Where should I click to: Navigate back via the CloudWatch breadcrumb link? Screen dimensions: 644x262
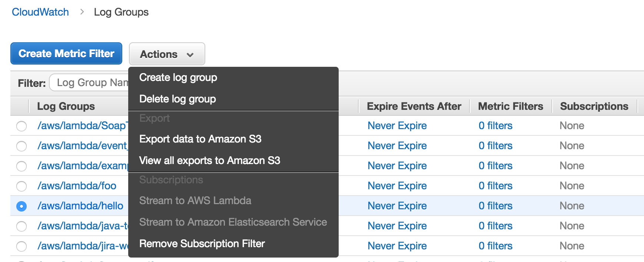(x=40, y=12)
